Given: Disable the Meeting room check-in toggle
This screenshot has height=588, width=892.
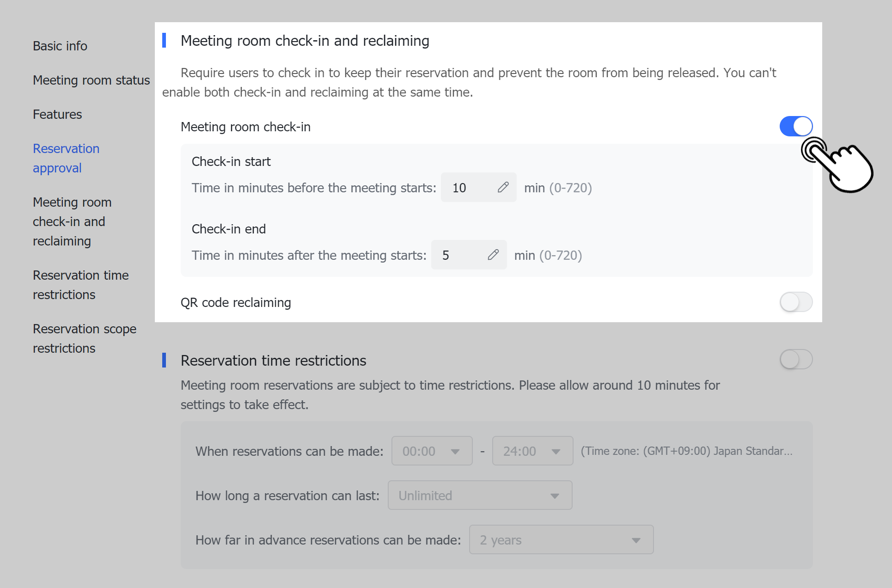Looking at the screenshot, I should click(795, 126).
